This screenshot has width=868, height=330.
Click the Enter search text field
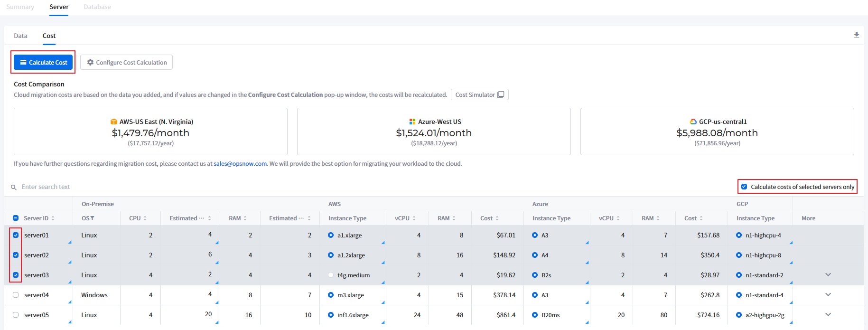[x=46, y=187]
